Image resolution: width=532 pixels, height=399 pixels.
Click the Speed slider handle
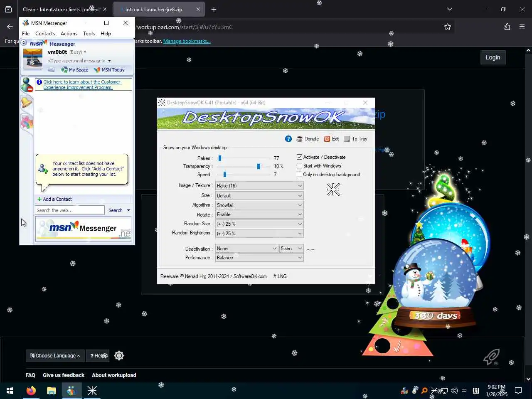pos(225,175)
